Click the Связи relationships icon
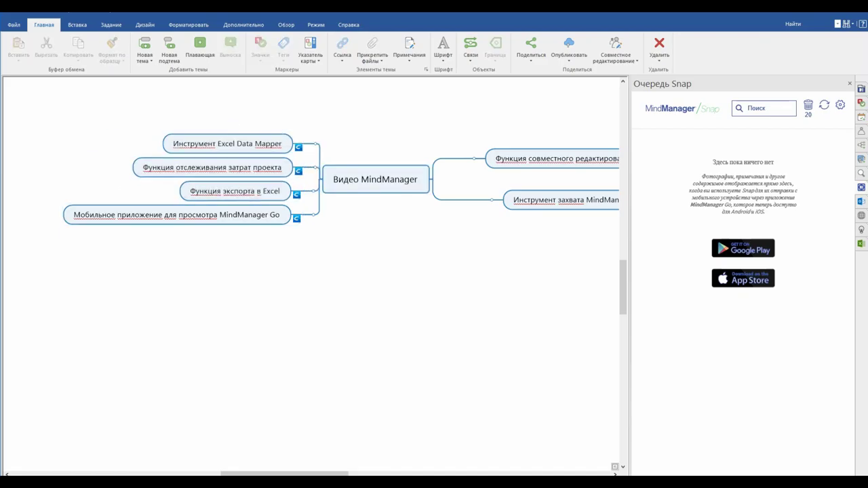 point(471,43)
